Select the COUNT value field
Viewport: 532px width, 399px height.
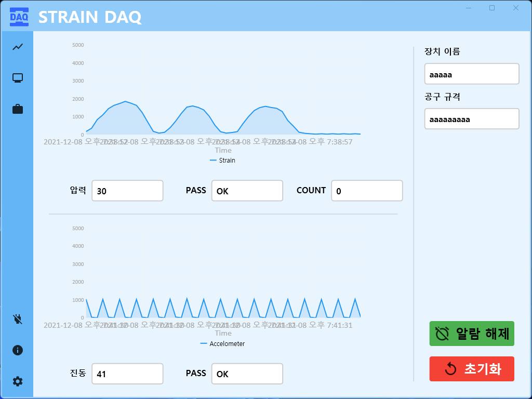point(367,191)
